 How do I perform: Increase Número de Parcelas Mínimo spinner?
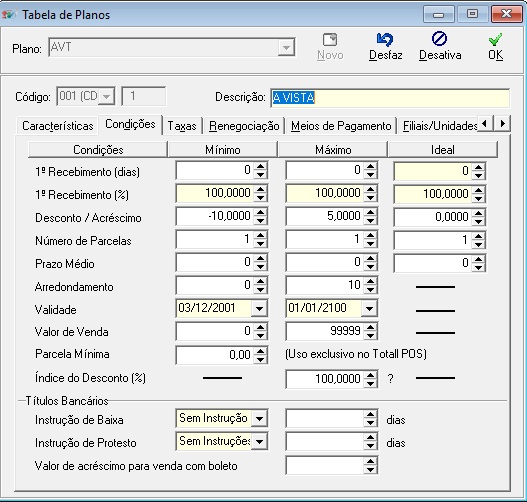[x=260, y=235]
